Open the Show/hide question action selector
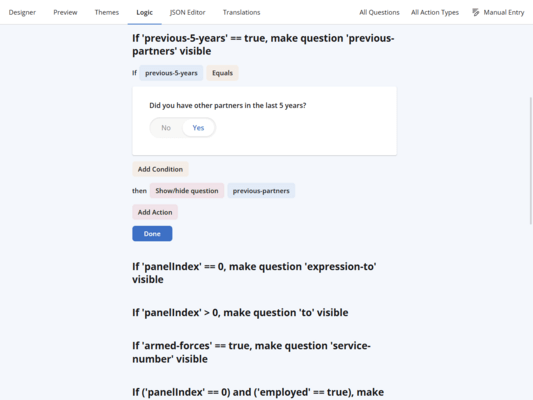 [187, 191]
